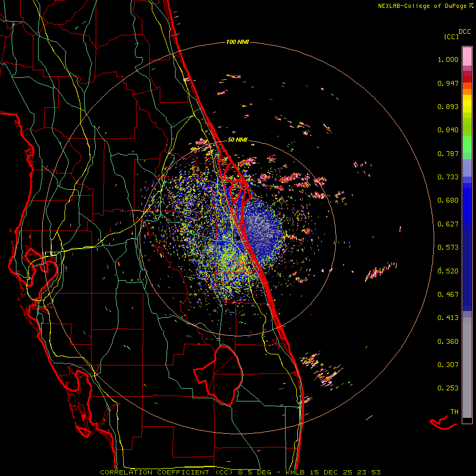
Task: Click the 0.413 scale value
Action: pyautogui.click(x=448, y=318)
